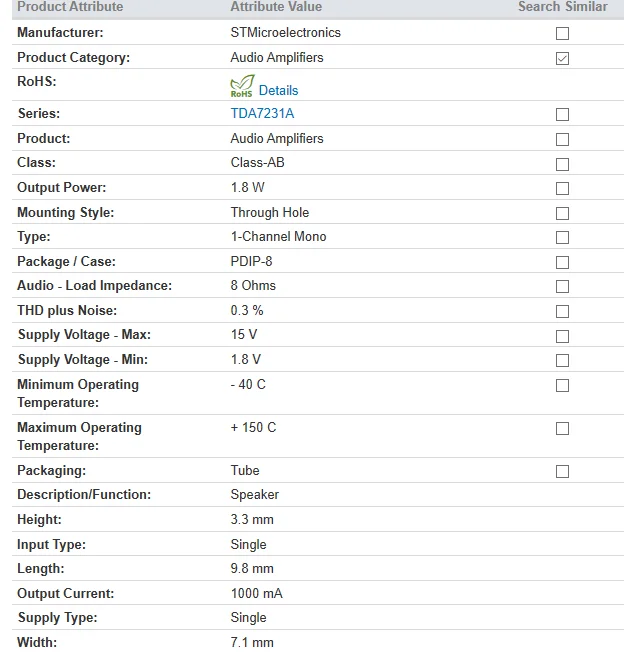Select the Minimum Operating Temperature checkbox
This screenshot has width=624, height=652.
[562, 385]
